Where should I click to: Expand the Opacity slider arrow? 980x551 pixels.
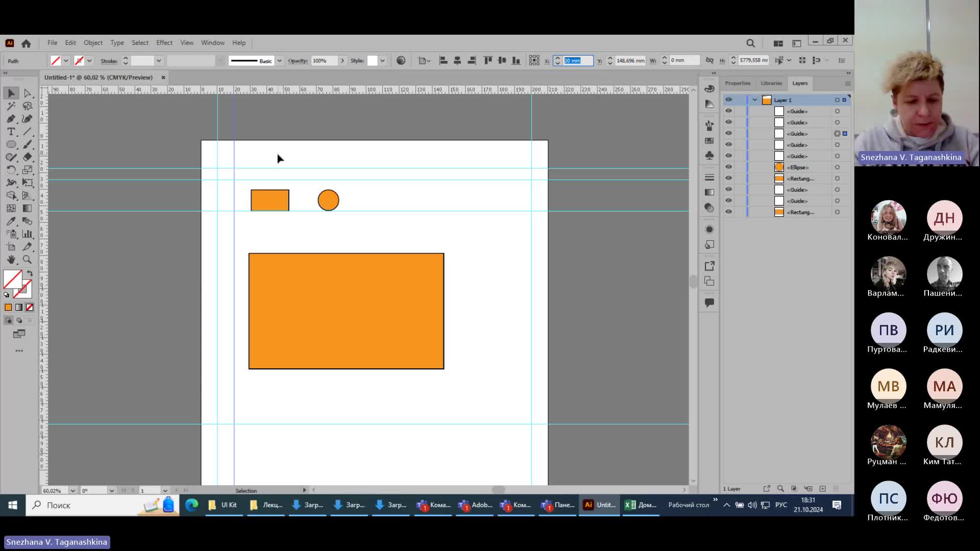[x=342, y=61]
